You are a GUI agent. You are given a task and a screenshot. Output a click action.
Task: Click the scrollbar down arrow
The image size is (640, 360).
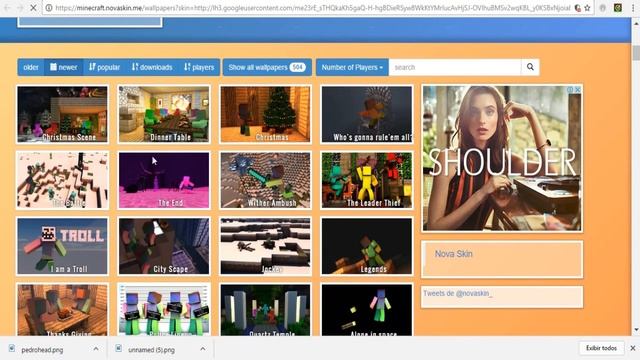pos(636,330)
